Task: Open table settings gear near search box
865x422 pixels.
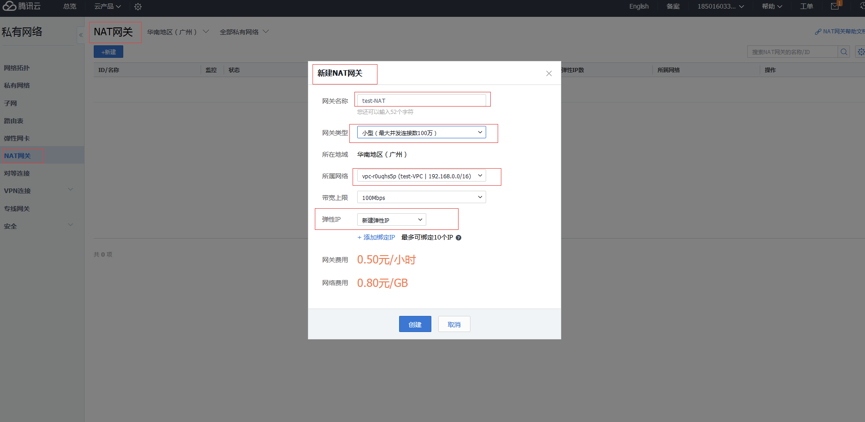Action: (860, 52)
